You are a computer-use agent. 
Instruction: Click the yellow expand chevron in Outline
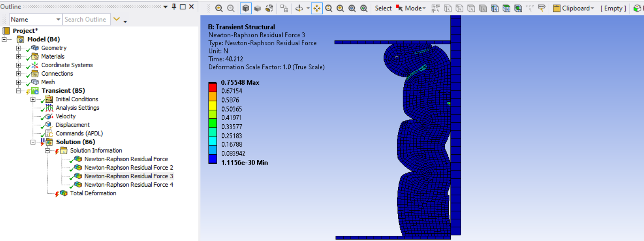117,19
